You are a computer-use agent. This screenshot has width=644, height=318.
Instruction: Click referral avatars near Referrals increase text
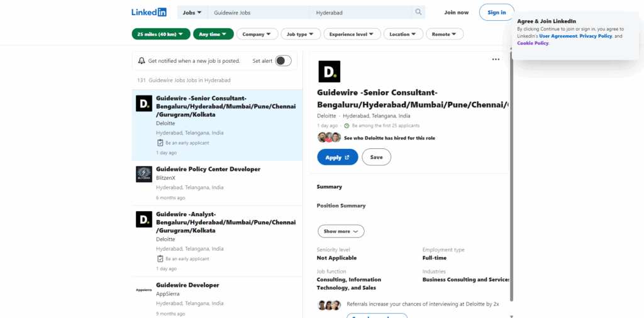(330, 305)
